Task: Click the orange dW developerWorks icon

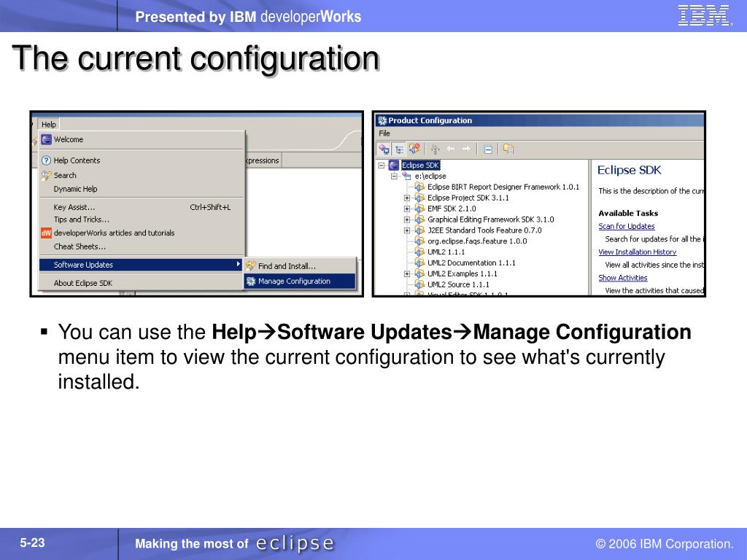Action: point(46,233)
